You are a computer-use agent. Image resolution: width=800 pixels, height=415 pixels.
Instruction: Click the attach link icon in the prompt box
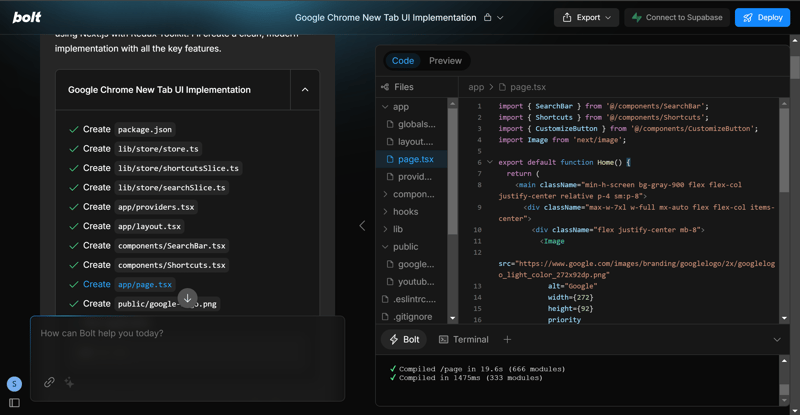(x=49, y=382)
